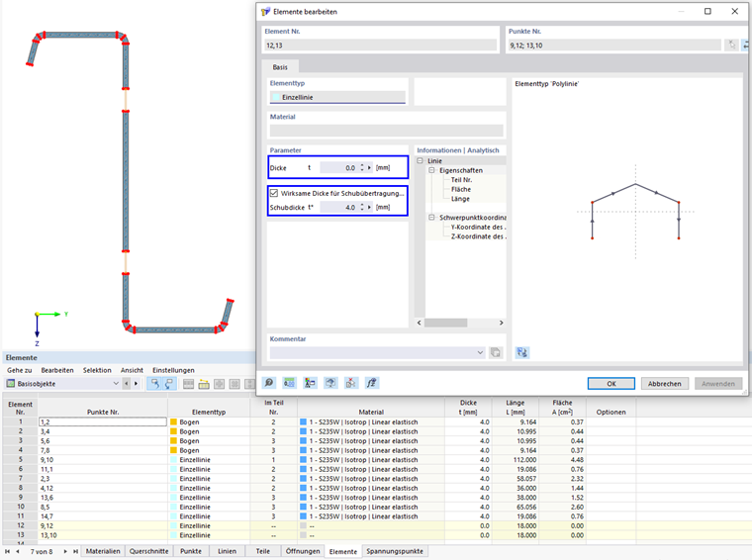Open the Selektion menu
752x560 pixels.
click(x=97, y=370)
